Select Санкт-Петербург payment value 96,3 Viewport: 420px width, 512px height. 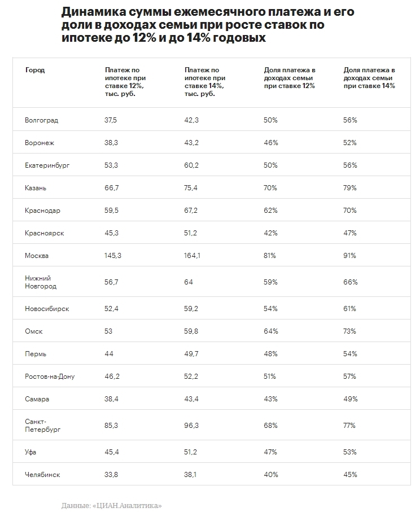pyautogui.click(x=191, y=426)
